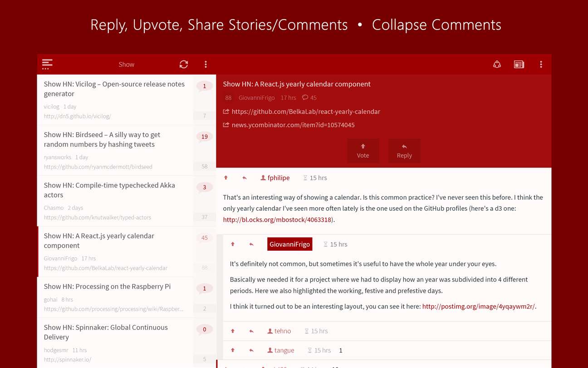Reply to tehno's comment
The width and height of the screenshot is (588, 368).
(251, 331)
